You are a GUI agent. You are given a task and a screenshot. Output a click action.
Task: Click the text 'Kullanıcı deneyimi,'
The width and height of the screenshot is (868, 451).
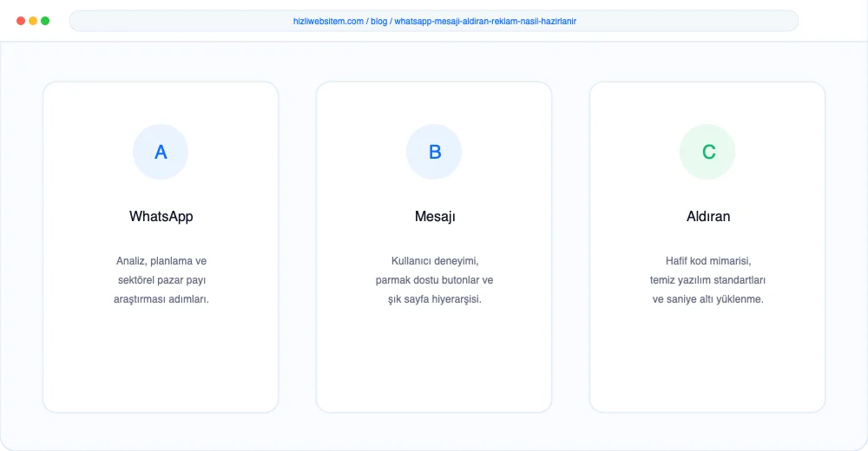[435, 261]
